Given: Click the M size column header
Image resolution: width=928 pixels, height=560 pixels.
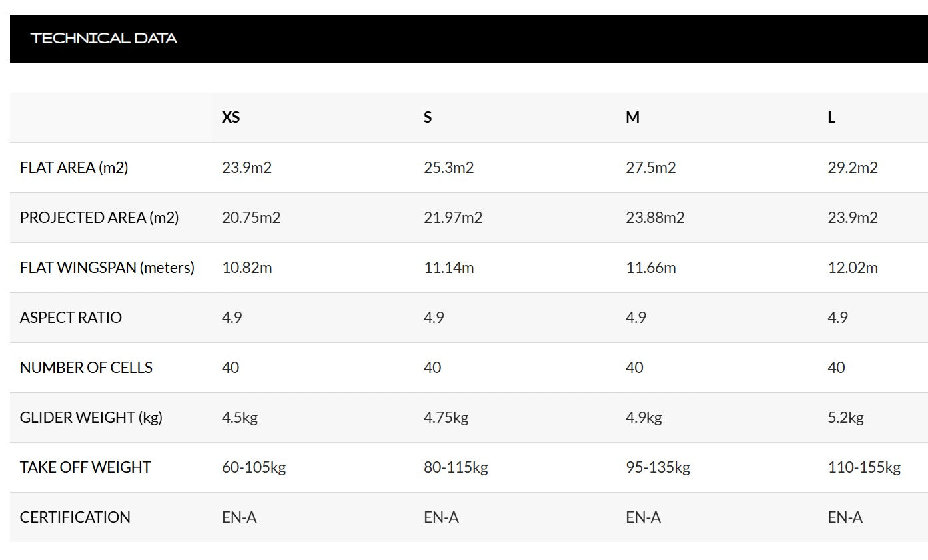Looking at the screenshot, I should pos(632,117).
